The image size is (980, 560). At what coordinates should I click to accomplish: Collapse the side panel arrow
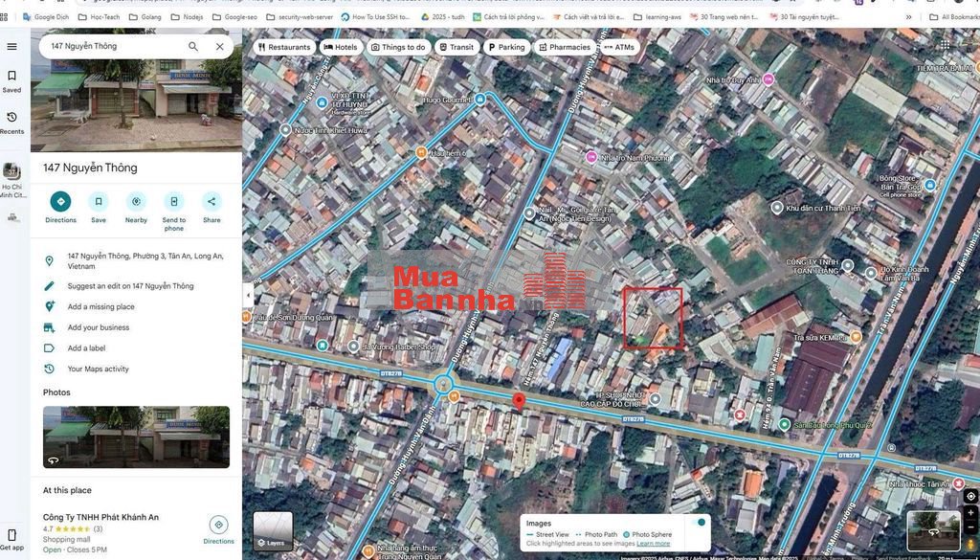point(248,295)
